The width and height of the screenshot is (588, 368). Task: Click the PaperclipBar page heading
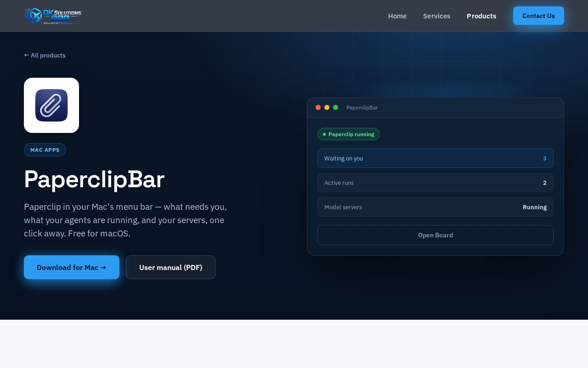coord(94,179)
